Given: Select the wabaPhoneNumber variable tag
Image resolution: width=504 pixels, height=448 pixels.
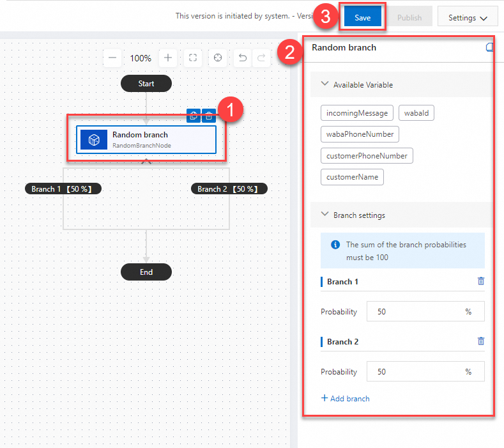Looking at the screenshot, I should click(x=360, y=134).
